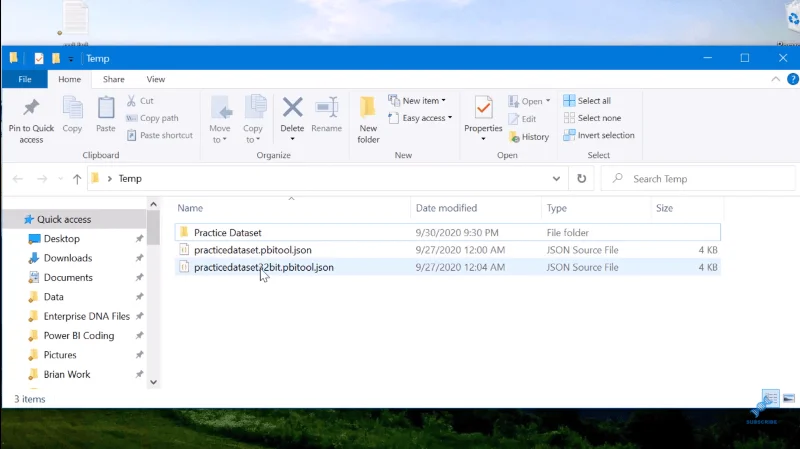
Task: Click the Properties checkmark icon
Action: click(x=483, y=108)
